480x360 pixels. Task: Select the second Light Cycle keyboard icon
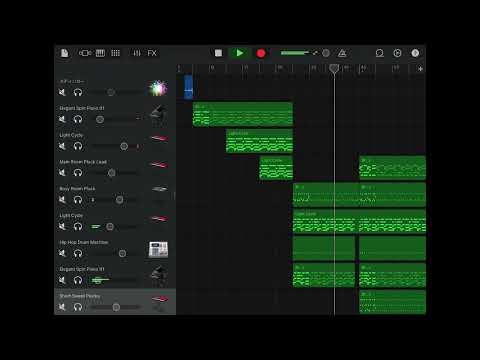(159, 219)
